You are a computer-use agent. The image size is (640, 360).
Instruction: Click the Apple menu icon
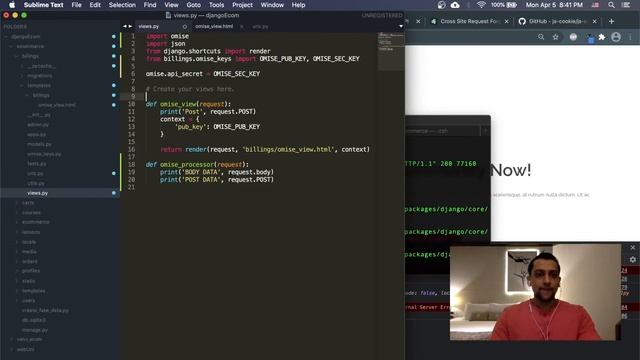click(12, 5)
